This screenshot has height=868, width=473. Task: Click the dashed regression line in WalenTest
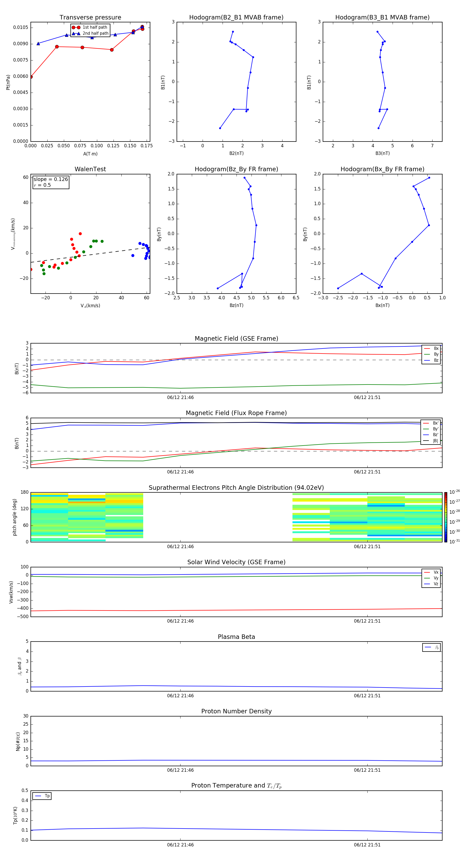point(90,255)
